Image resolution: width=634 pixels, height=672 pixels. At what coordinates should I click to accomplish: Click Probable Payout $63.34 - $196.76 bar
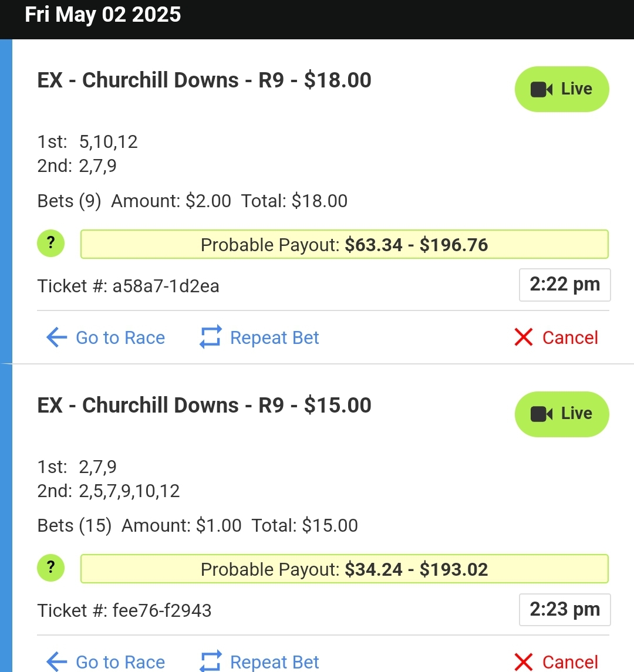345,244
